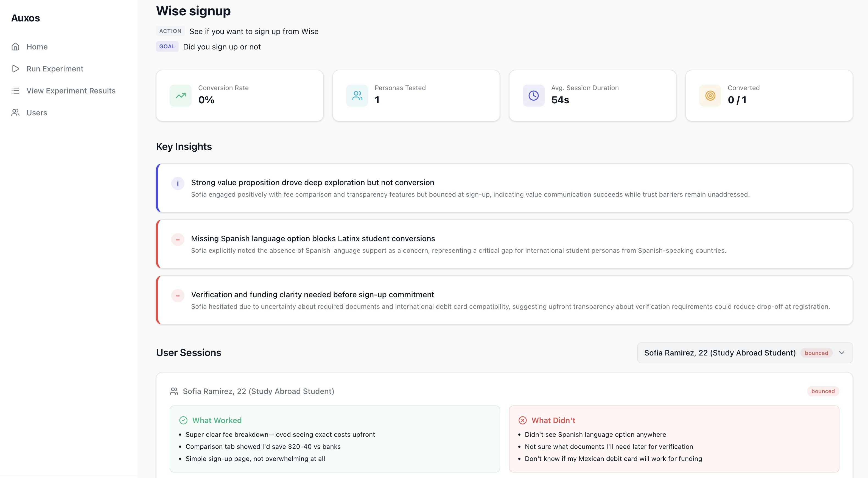Click the bounced badge on session card

pyautogui.click(x=822, y=391)
